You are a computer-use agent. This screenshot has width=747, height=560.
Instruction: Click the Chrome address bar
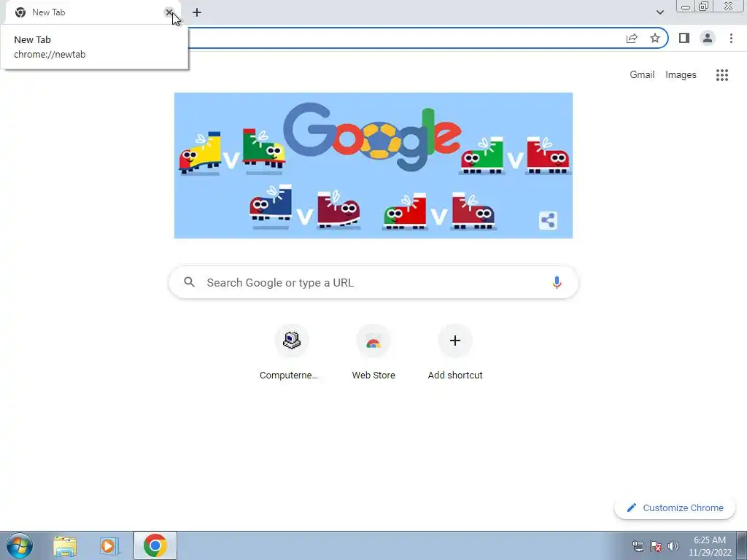tap(405, 38)
